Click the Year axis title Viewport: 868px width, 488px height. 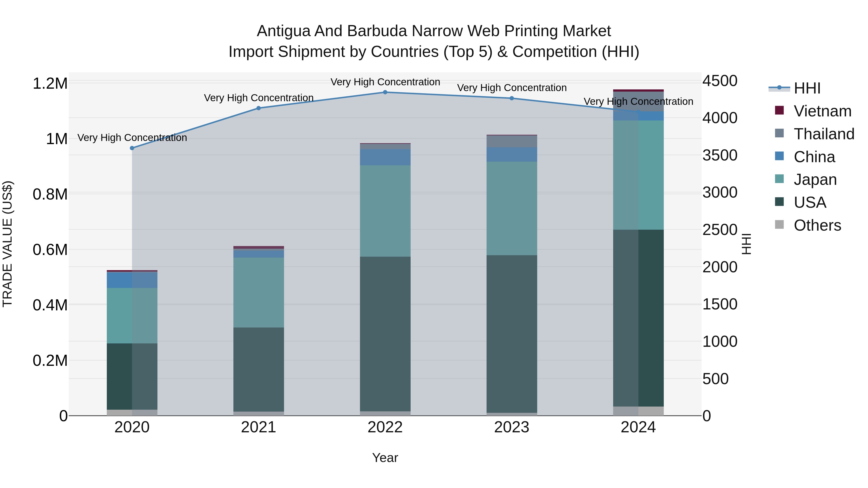point(385,458)
